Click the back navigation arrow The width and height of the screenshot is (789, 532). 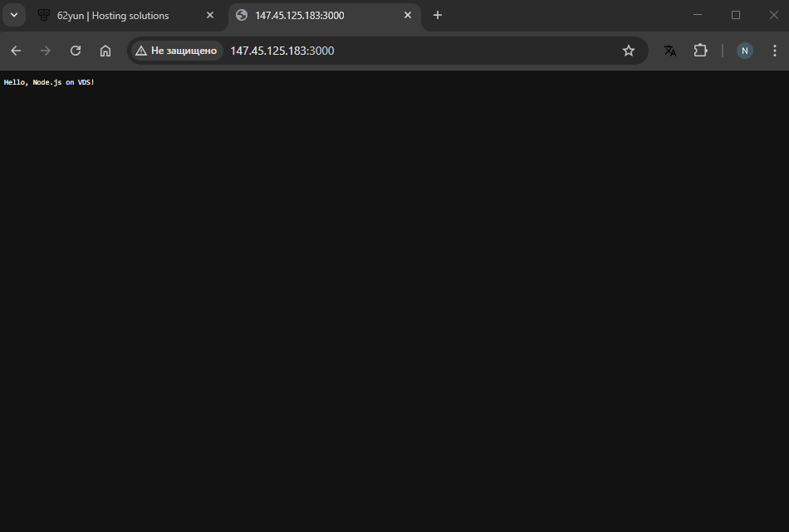click(x=16, y=51)
